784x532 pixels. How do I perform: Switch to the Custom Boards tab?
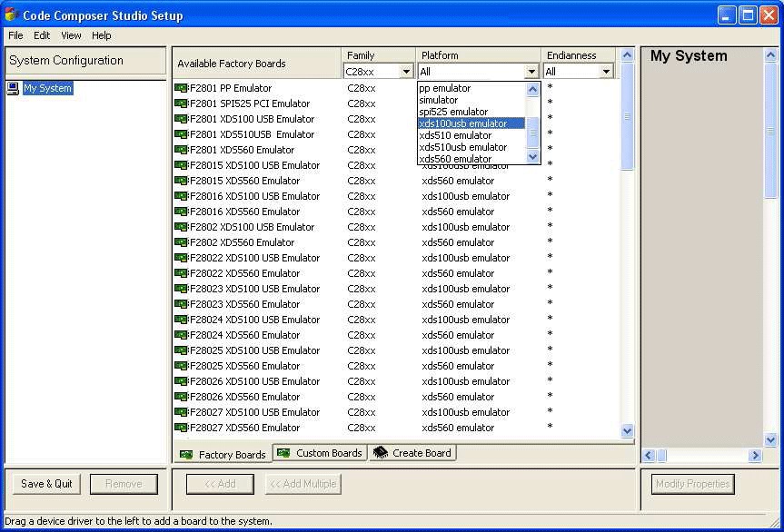pos(320,453)
